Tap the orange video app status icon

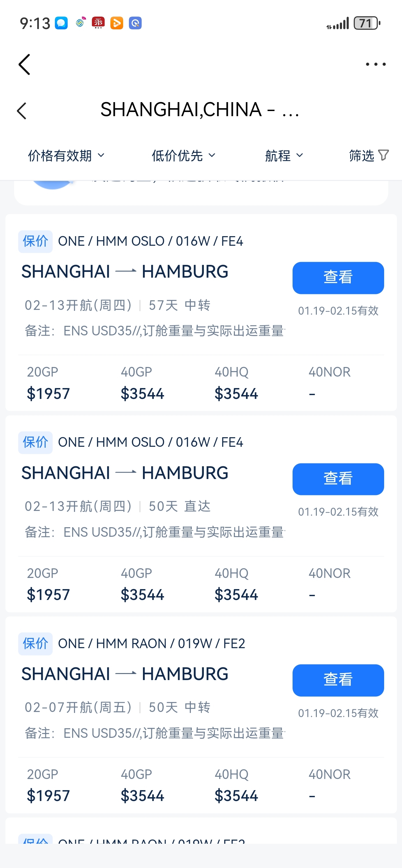point(116,23)
